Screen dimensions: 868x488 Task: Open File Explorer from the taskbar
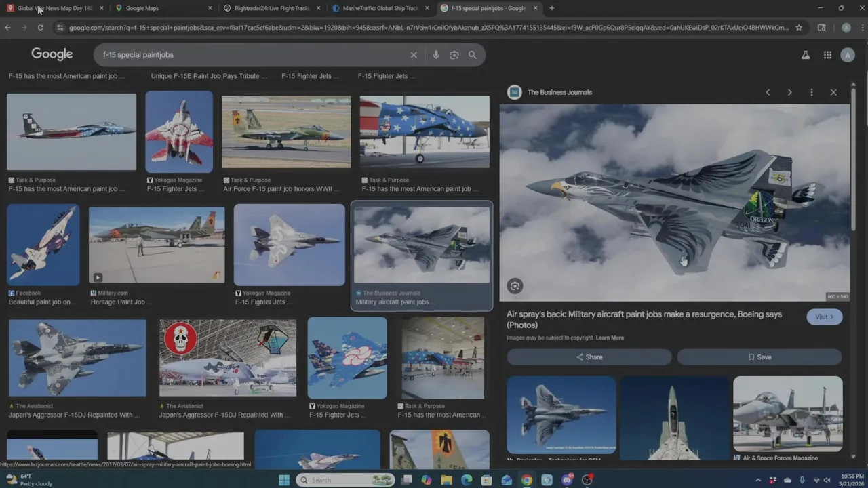coord(446,480)
